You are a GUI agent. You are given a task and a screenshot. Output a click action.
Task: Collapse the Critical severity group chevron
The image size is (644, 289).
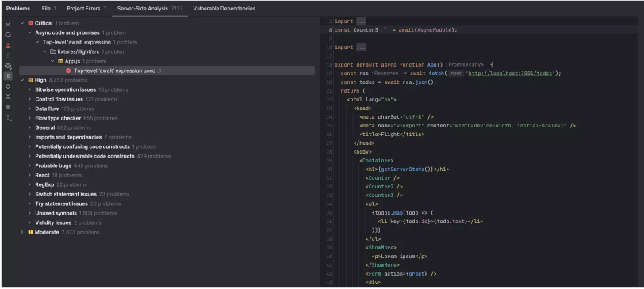pos(22,24)
